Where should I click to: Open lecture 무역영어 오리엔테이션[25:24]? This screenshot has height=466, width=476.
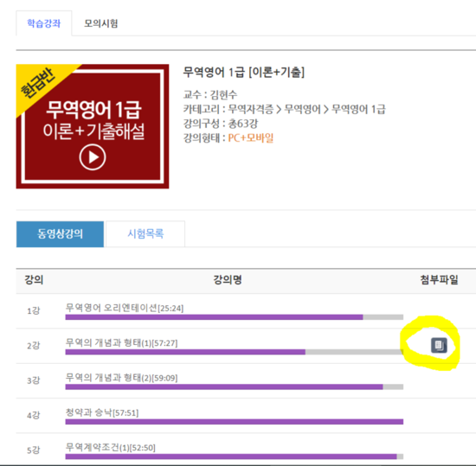coord(125,308)
